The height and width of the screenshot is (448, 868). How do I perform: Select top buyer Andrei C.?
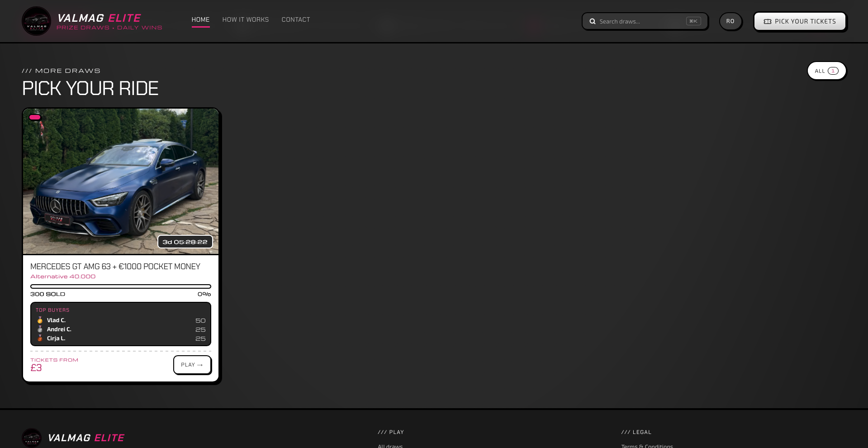coord(59,329)
